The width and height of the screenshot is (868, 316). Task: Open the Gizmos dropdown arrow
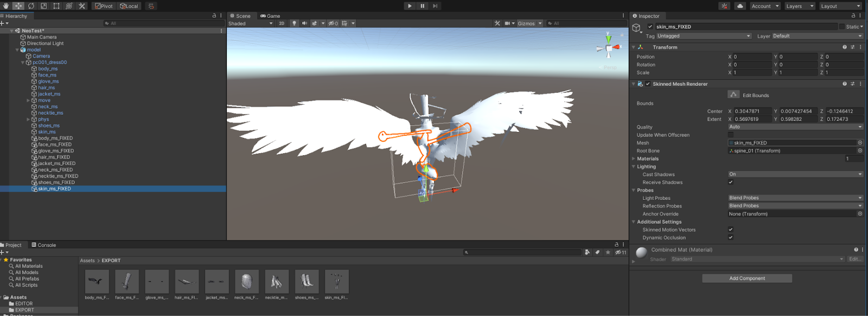point(540,23)
